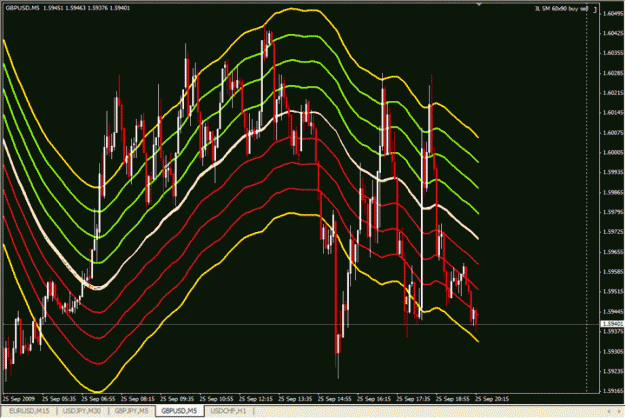This screenshot has width=625, height=418.
Task: Click the 25 Sep 20:15 time label
Action: click(x=491, y=399)
